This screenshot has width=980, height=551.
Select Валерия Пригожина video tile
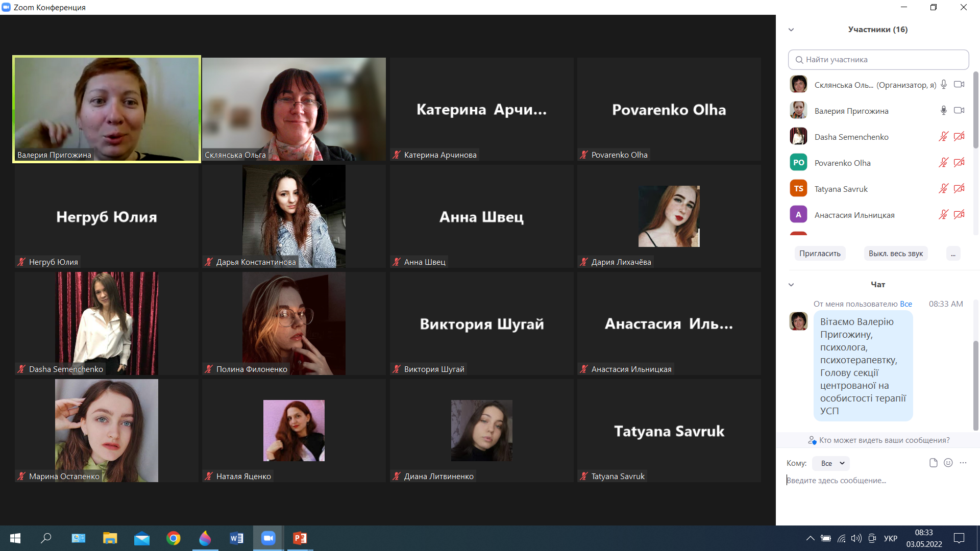click(x=107, y=109)
